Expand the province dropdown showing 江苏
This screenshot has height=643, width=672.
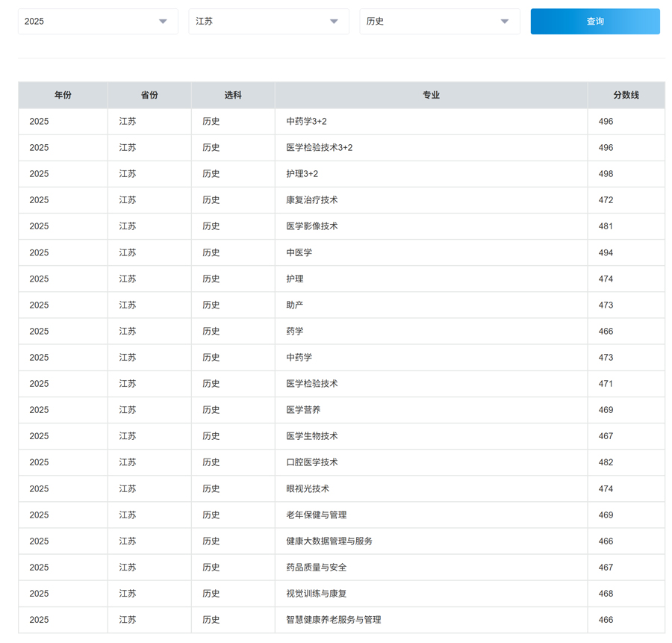tap(268, 22)
